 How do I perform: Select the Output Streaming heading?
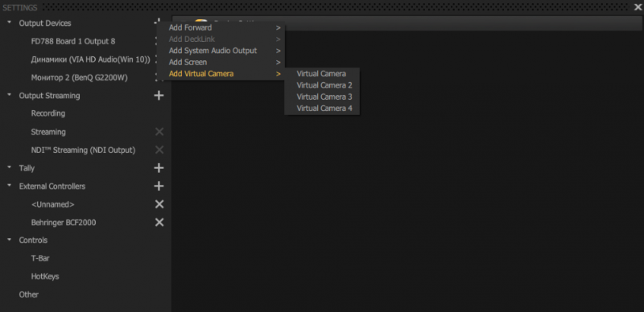49,96
